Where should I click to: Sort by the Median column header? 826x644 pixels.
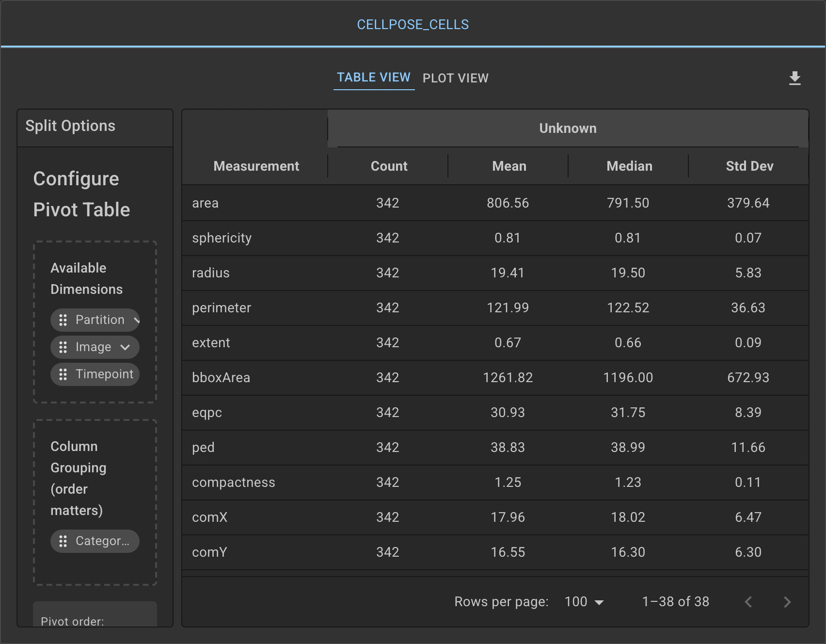629,166
